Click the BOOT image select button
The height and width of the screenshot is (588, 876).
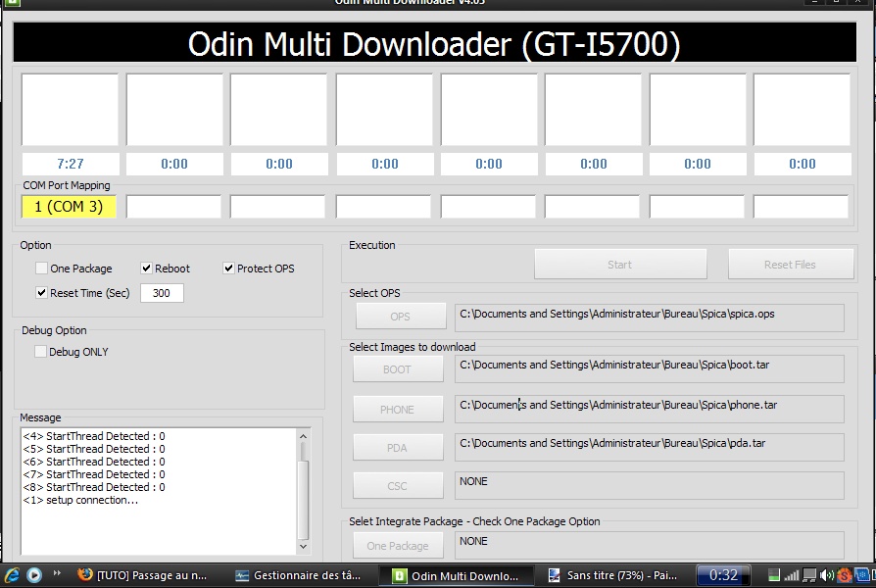pyautogui.click(x=398, y=369)
